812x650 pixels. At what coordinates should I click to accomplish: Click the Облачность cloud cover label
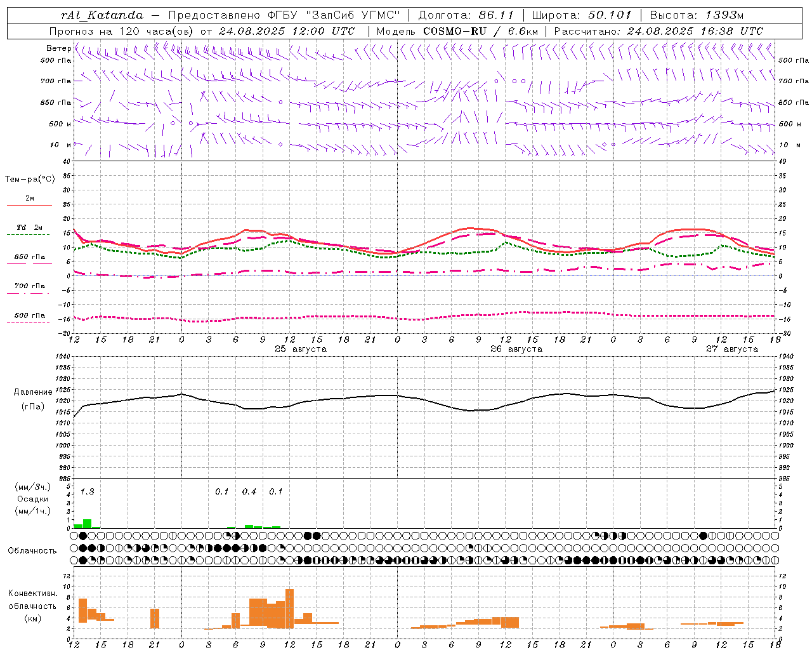[32, 551]
